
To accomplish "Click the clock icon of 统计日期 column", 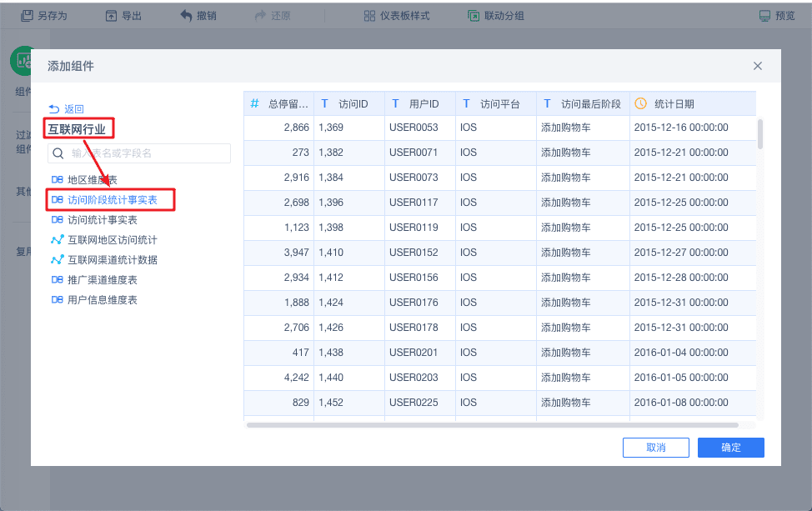I will point(640,103).
